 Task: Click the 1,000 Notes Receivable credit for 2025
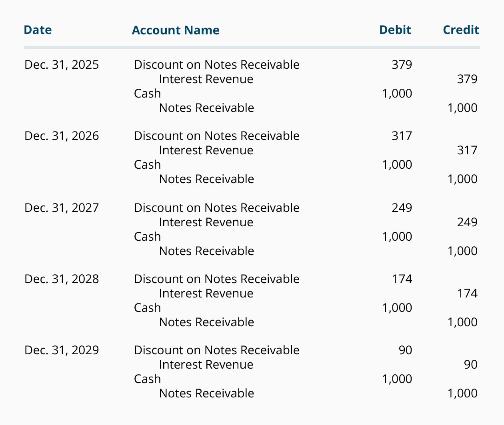(x=462, y=108)
